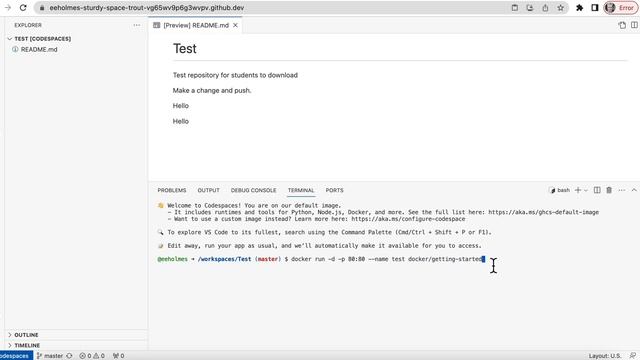
Task: Open errors and warnings count
Action: 92,356
